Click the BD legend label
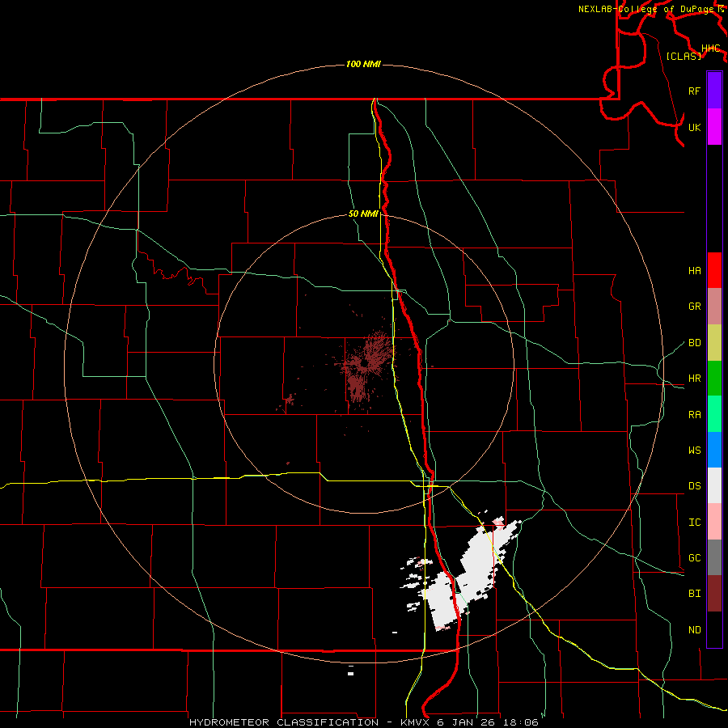The image size is (728, 728). click(x=694, y=343)
